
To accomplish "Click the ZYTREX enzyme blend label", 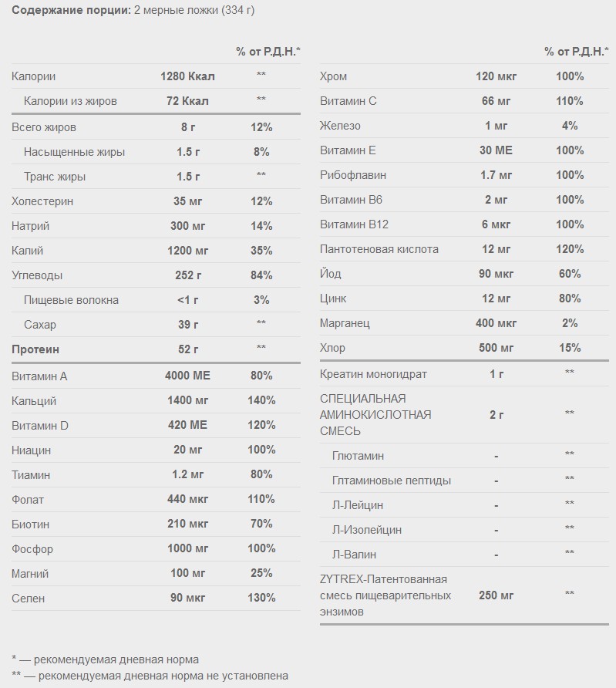I will (x=385, y=595).
